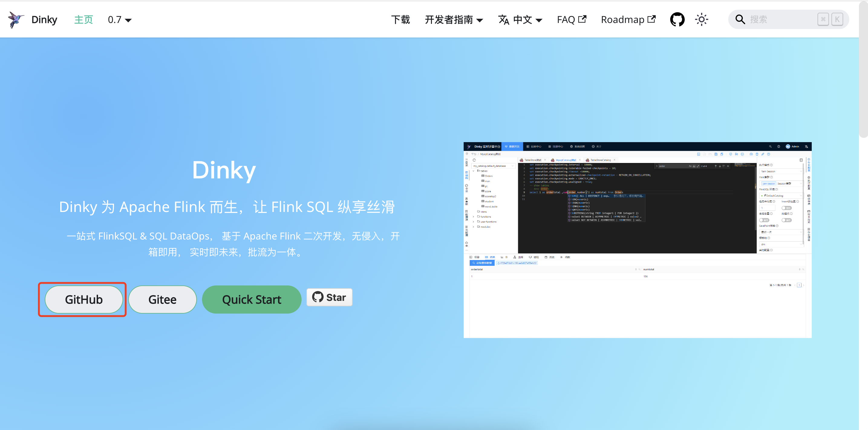868x430 pixels.
Task: Click the translation icon beside 中文
Action: (x=504, y=20)
